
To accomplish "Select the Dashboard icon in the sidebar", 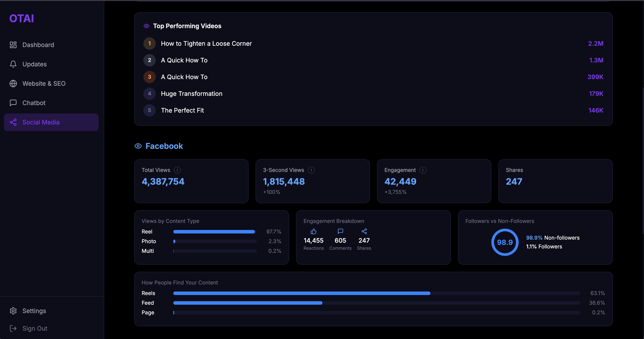I will [x=13, y=45].
